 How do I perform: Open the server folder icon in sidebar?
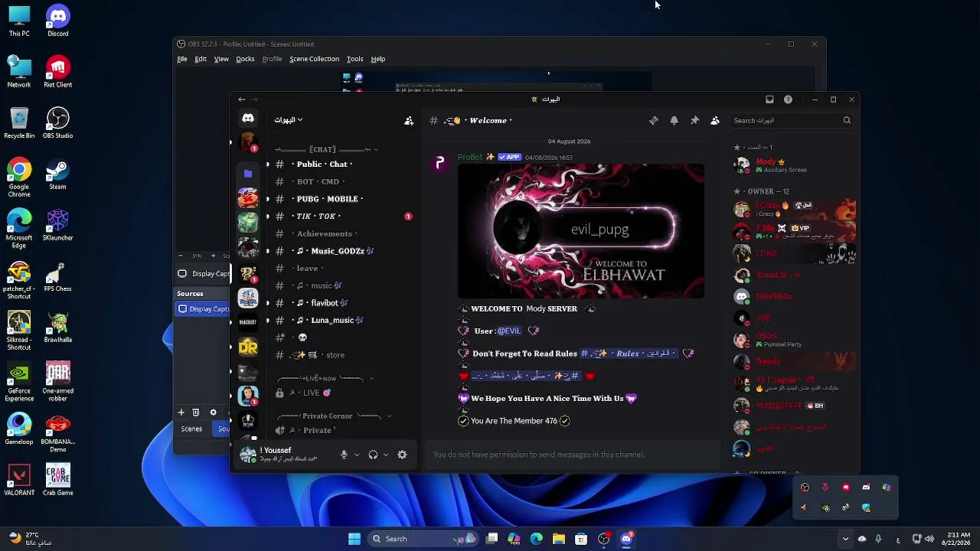[x=247, y=173]
